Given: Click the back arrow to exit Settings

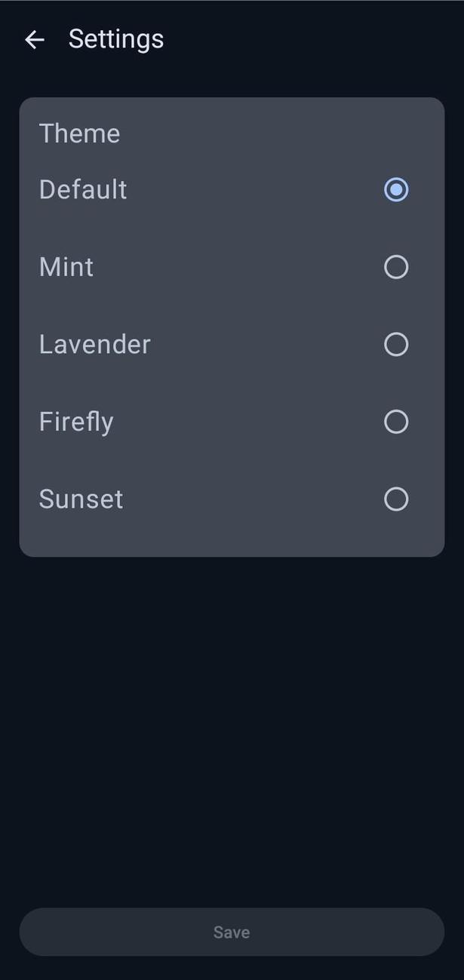Looking at the screenshot, I should pos(34,39).
